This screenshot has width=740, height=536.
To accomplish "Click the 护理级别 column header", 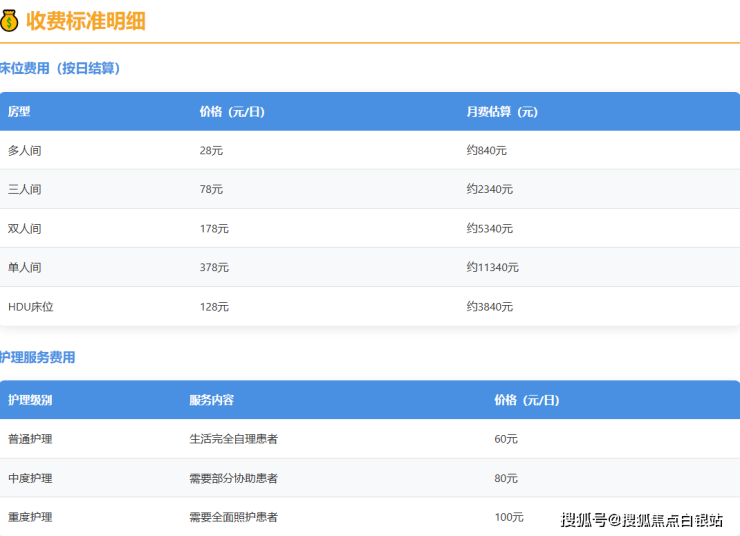I will (x=30, y=400).
